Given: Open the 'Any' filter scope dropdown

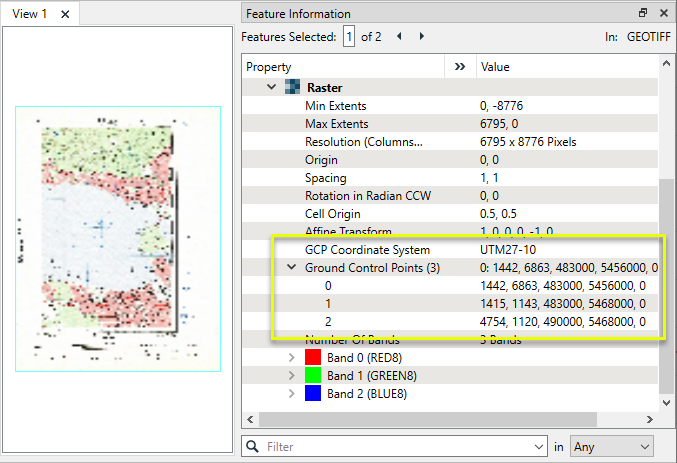Looking at the screenshot, I should coord(612,446).
